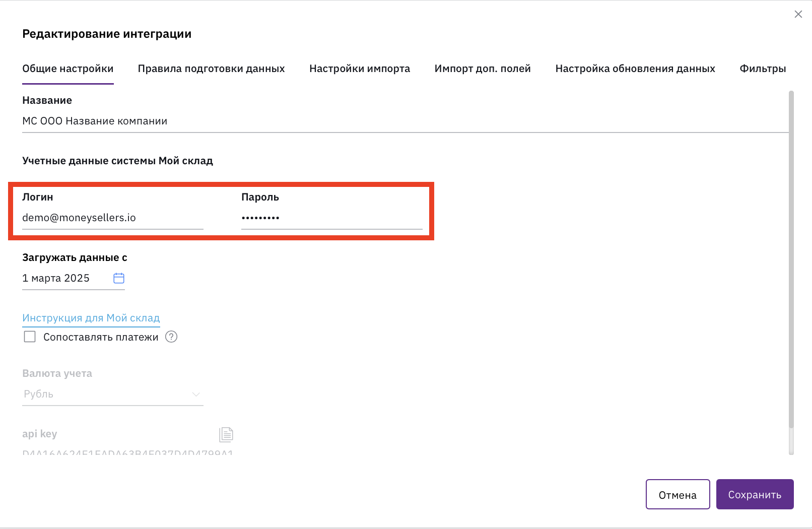Click the dialog vertical scrollbar

791,259
